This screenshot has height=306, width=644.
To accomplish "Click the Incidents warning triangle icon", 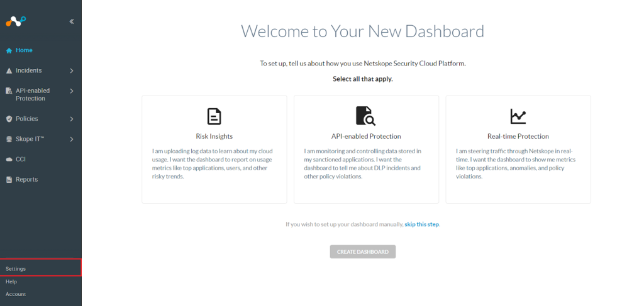I will [9, 70].
